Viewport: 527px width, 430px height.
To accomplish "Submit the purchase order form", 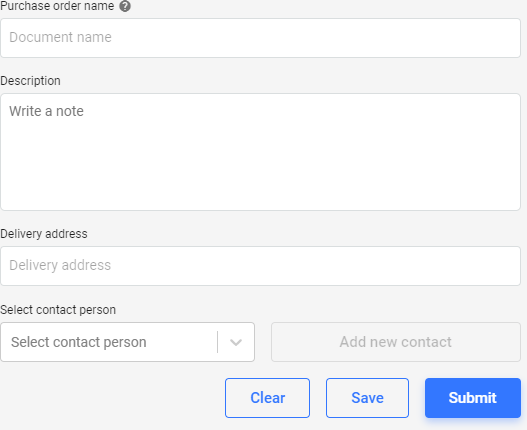I will click(473, 398).
